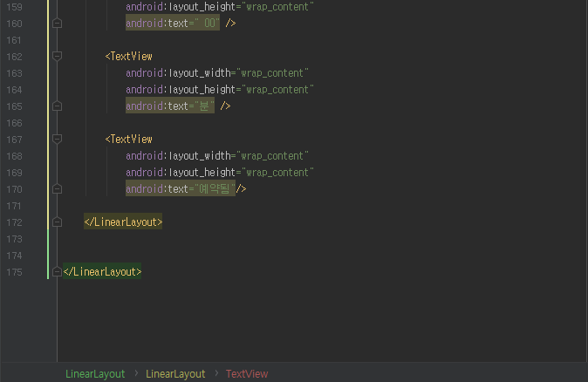The height and width of the screenshot is (382, 588).
Task: Click line number 171 in gutter
Action: pos(14,206)
